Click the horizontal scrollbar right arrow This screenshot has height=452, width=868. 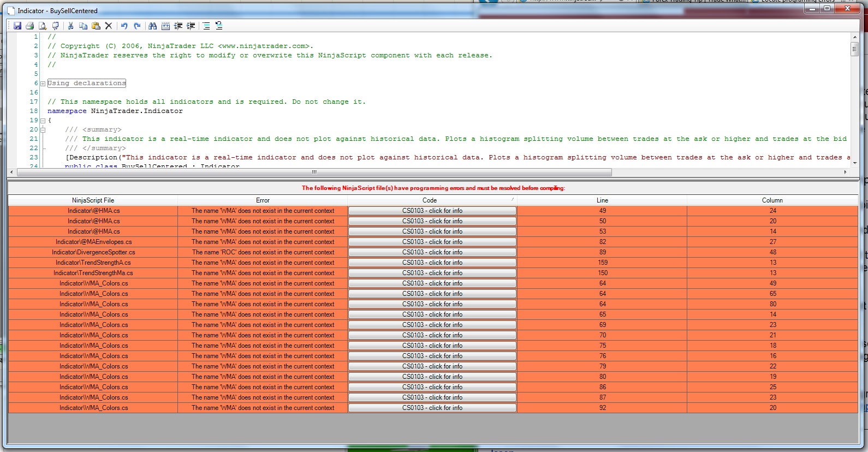845,172
